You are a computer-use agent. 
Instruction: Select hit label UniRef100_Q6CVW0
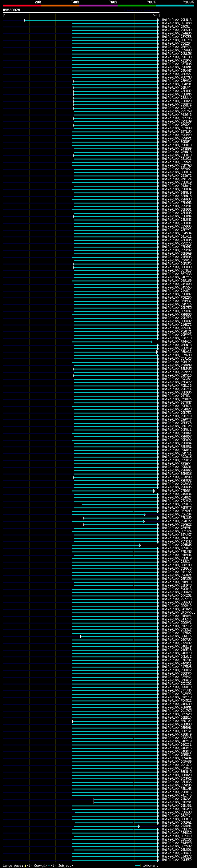pyautogui.click(x=176, y=640)
